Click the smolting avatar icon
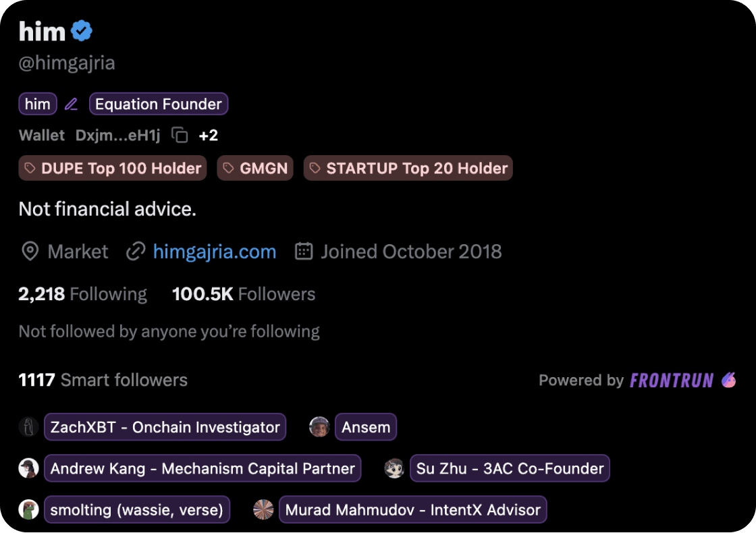The image size is (756, 533). point(28,509)
